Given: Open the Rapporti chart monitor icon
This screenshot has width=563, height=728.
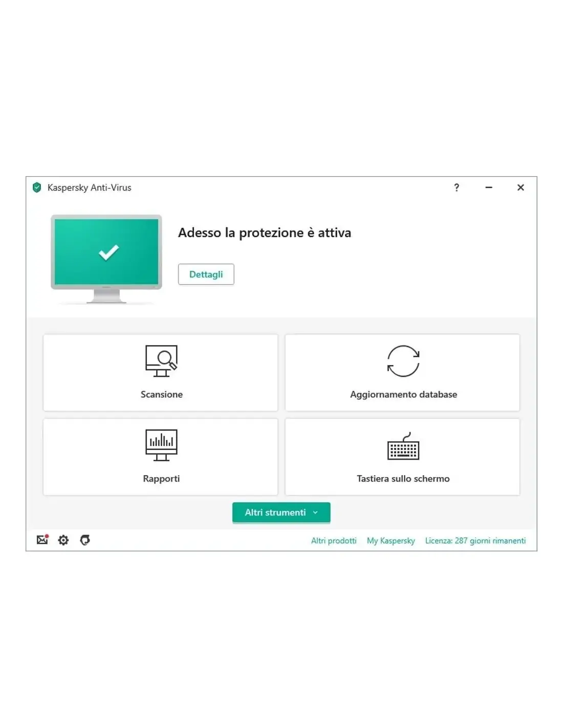Looking at the screenshot, I should click(x=161, y=445).
